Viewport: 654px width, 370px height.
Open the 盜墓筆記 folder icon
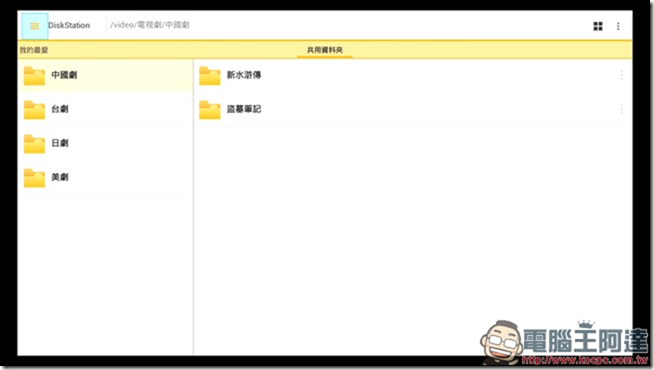tap(210, 110)
